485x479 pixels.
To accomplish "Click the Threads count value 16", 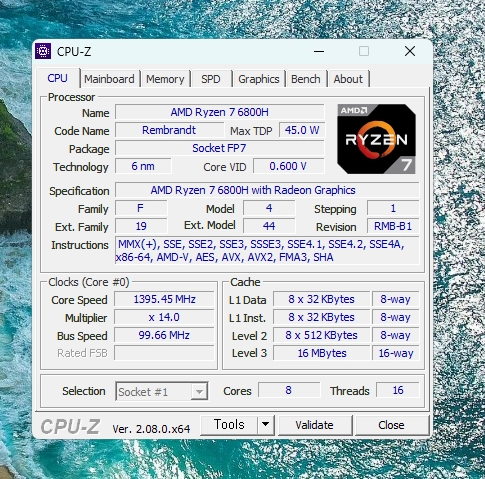I will tap(398, 390).
